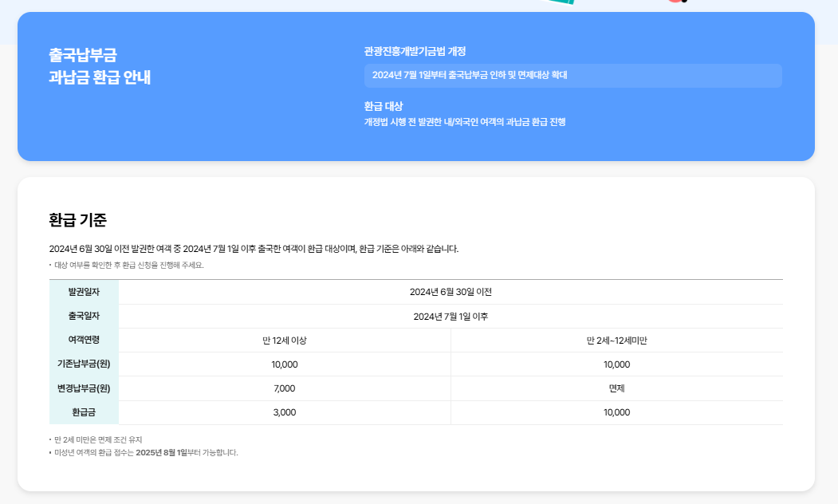Click the 기존납부금(원) row header
This screenshot has width=838, height=504.
(x=84, y=364)
